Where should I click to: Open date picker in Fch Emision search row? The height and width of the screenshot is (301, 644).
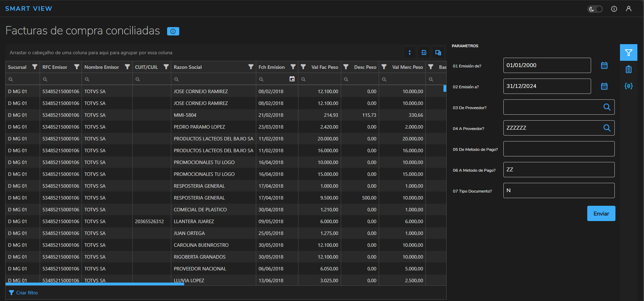(292, 79)
